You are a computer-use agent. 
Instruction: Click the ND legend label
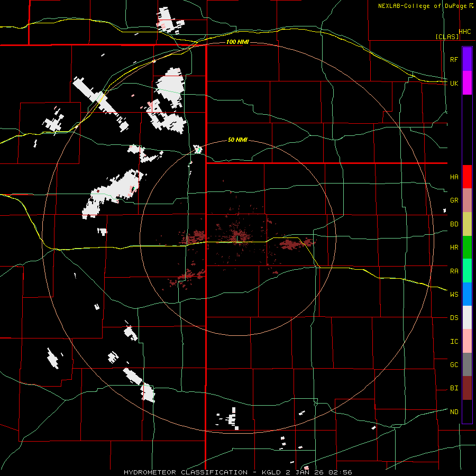point(454,412)
